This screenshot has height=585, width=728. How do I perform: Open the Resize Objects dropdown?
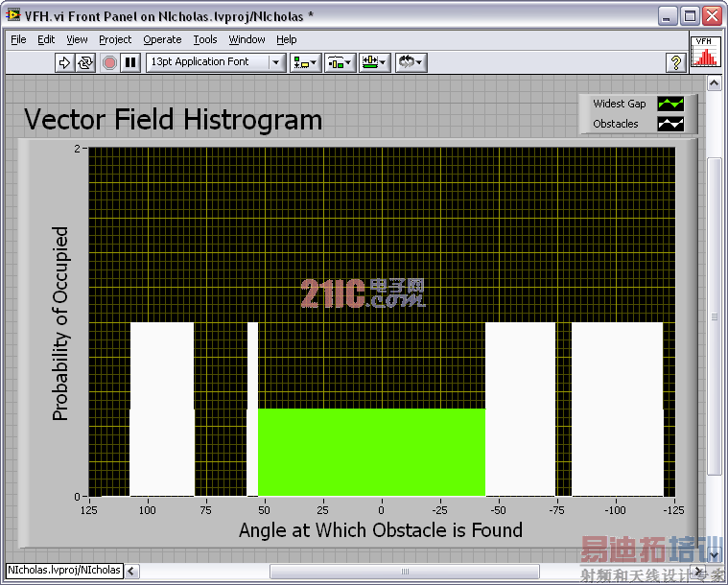point(375,62)
